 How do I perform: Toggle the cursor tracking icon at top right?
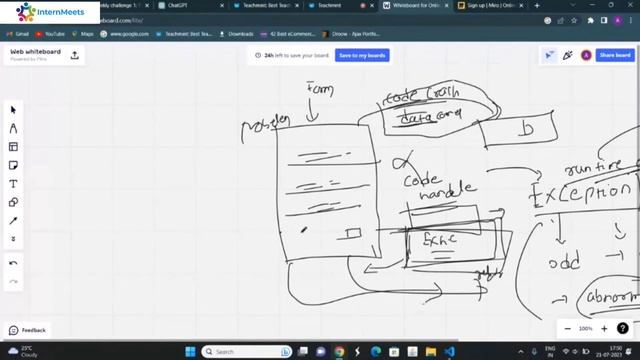(549, 55)
